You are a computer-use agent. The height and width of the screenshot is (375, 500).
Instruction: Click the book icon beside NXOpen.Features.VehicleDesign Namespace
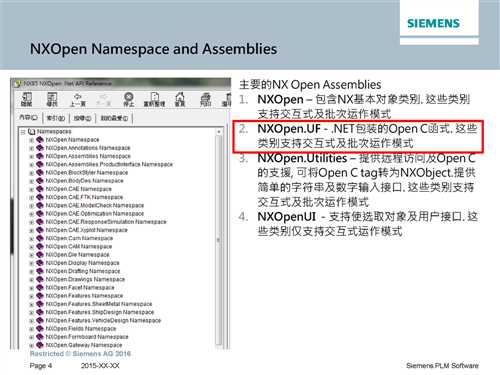[40, 320]
